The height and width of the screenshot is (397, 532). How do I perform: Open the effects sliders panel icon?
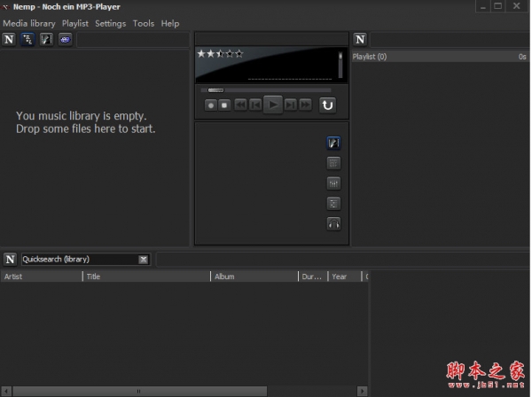tap(333, 204)
